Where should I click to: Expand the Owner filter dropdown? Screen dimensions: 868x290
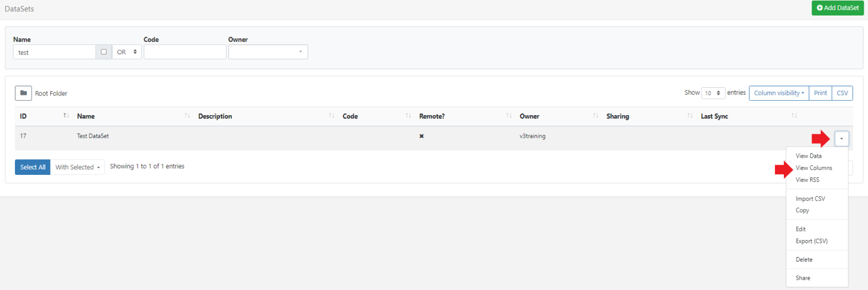pyautogui.click(x=268, y=52)
